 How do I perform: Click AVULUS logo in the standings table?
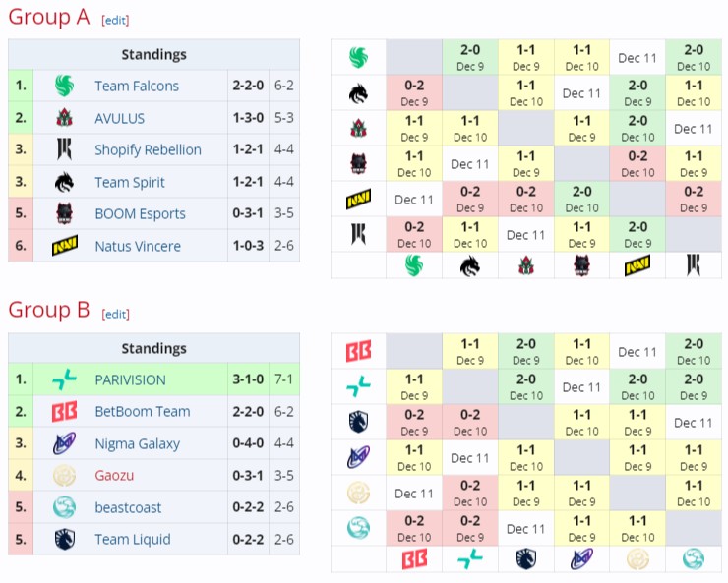(65, 118)
